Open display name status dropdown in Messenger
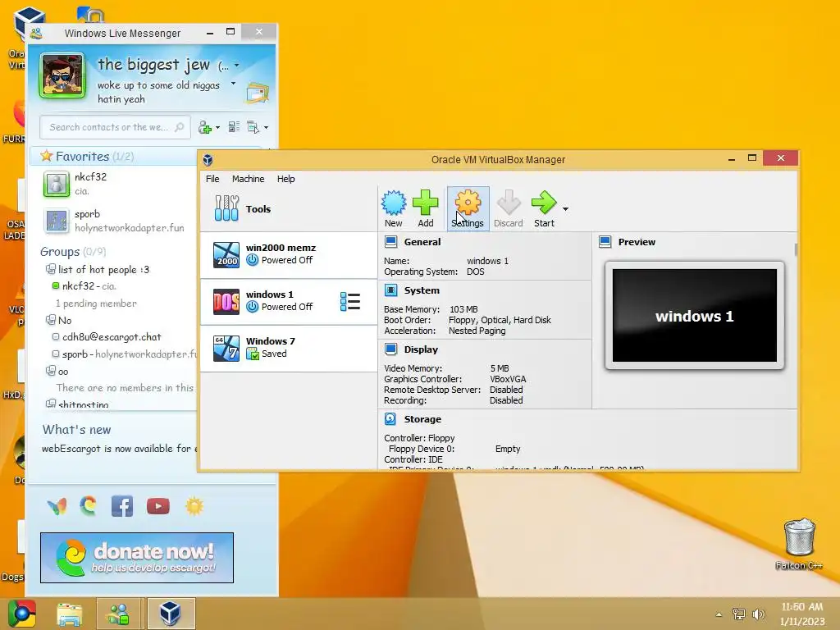This screenshot has width=840, height=630. tap(236, 66)
